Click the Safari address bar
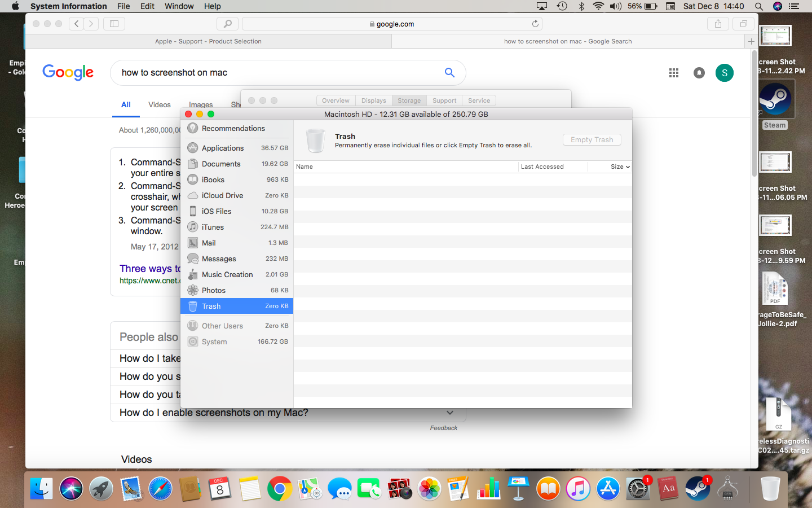The image size is (812, 508). pos(392,24)
